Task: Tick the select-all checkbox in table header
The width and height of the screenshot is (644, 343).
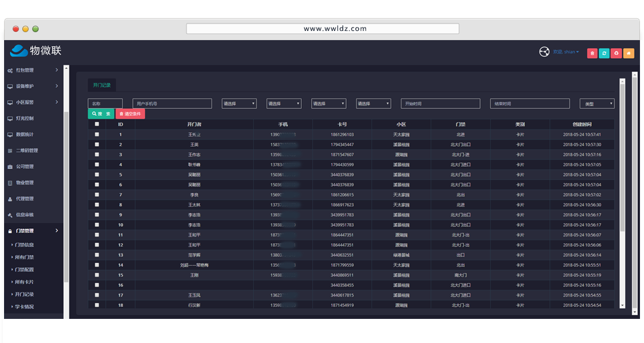Action: coord(97,124)
